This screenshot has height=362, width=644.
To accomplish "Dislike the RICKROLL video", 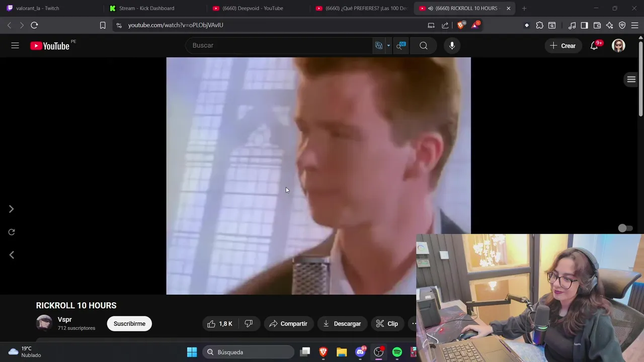I will (249, 324).
